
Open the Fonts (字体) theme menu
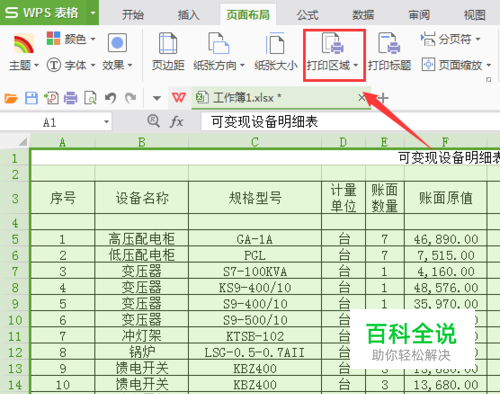tap(71, 65)
